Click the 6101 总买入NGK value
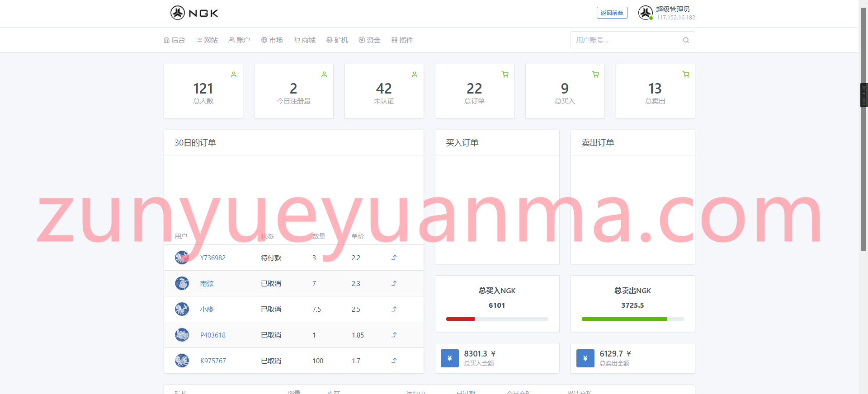Screen dimensions: 868x394 point(497,305)
